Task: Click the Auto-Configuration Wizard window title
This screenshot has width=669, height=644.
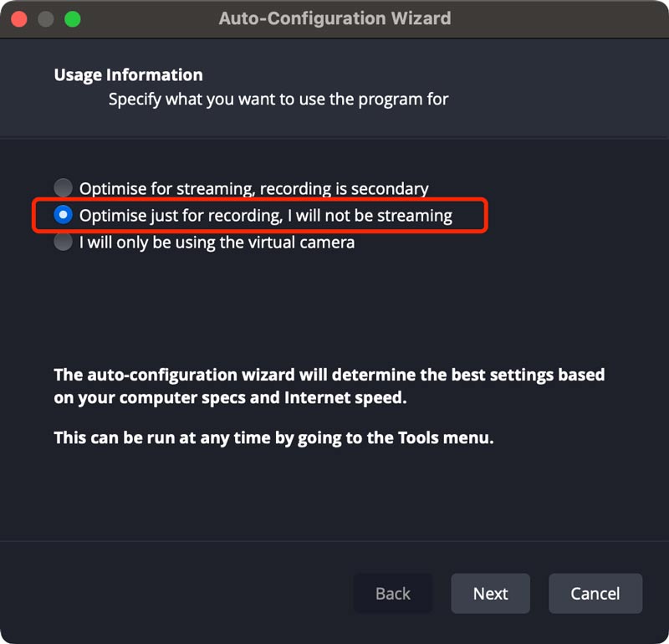Action: coord(334,18)
